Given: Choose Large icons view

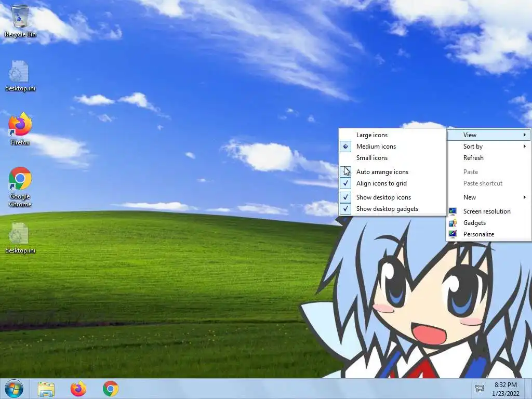Looking at the screenshot, I should pos(393,135).
